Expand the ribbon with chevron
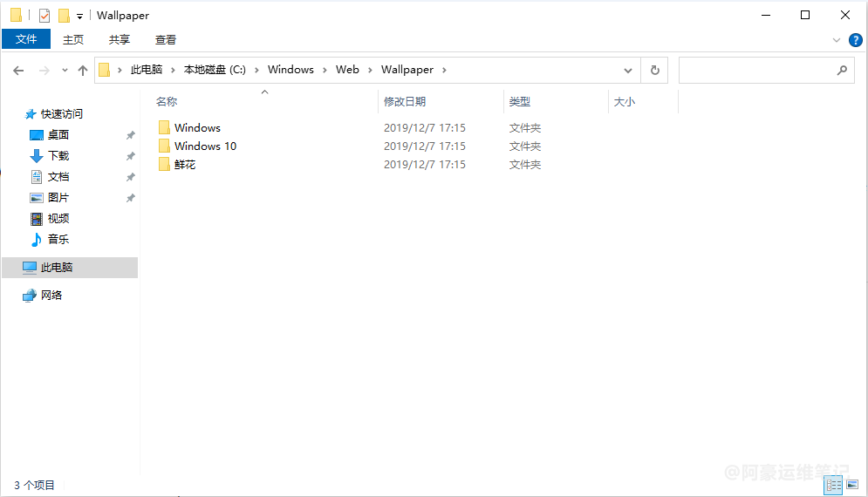 coord(837,40)
